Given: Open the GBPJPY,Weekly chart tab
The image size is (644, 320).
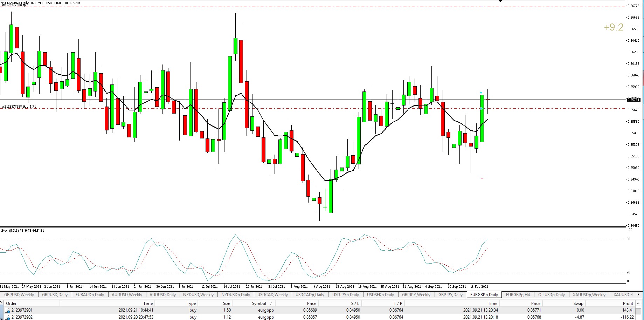Looking at the screenshot, I should (x=416, y=295).
